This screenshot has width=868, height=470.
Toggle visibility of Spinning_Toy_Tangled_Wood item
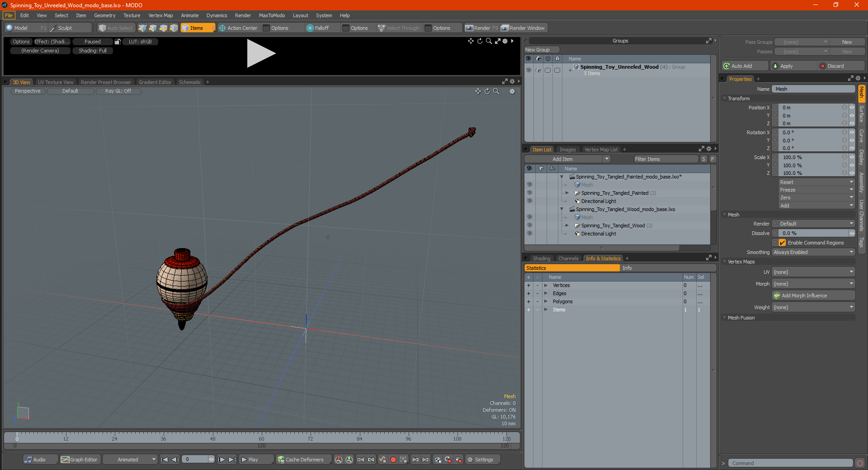[x=529, y=226]
